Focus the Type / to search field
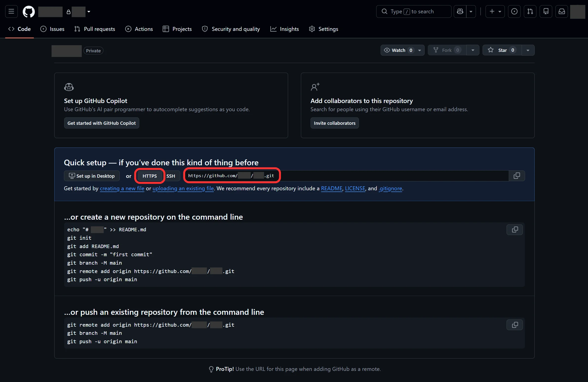Viewport: 588px width, 382px height. click(413, 11)
